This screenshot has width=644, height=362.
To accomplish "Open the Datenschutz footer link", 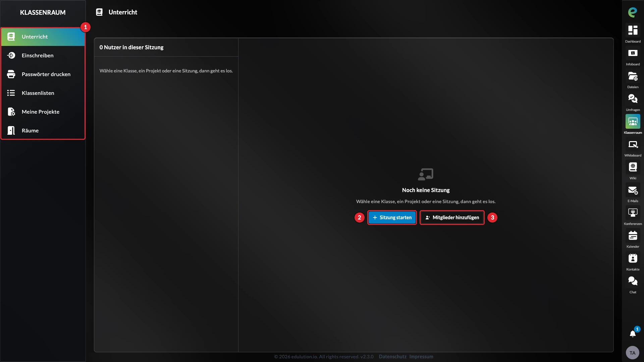I will [x=392, y=357].
